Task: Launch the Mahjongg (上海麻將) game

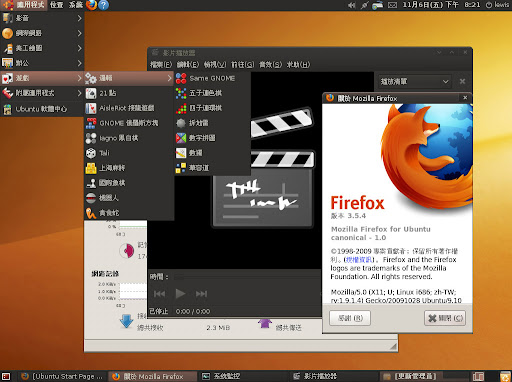Action: click(x=129, y=168)
